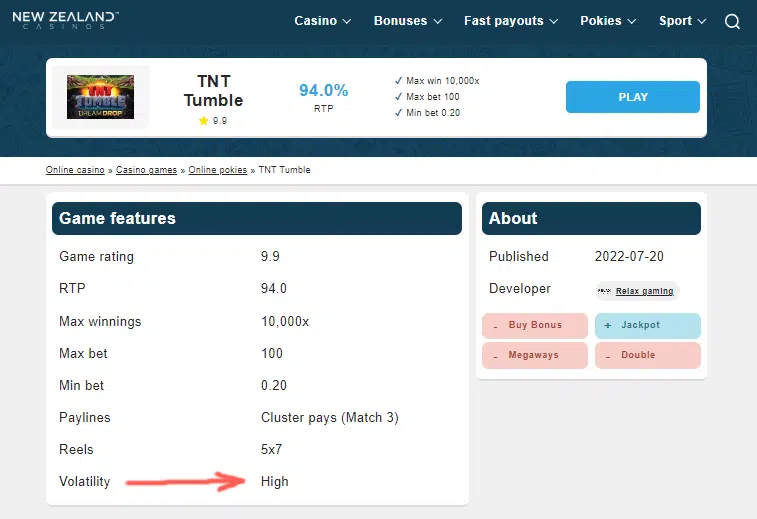Go to Online pokies breadcrumb

[217, 170]
